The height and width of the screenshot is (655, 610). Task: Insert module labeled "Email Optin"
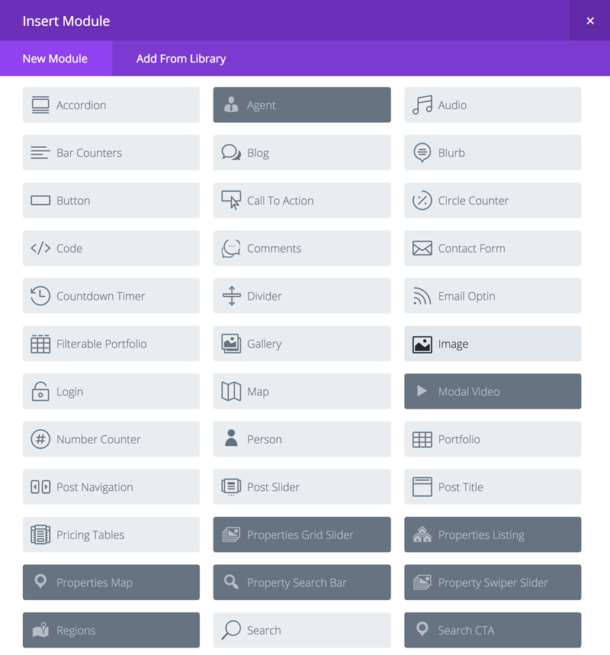tap(493, 296)
